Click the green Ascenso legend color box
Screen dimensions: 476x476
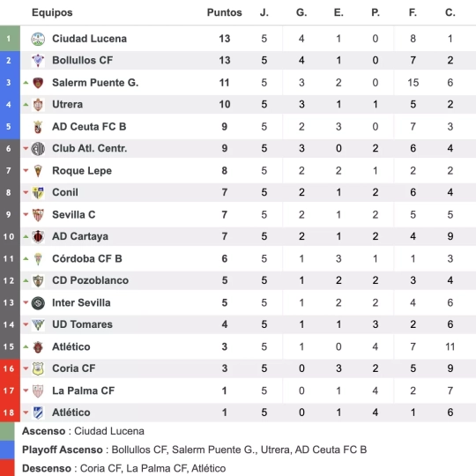pyautogui.click(x=7, y=431)
